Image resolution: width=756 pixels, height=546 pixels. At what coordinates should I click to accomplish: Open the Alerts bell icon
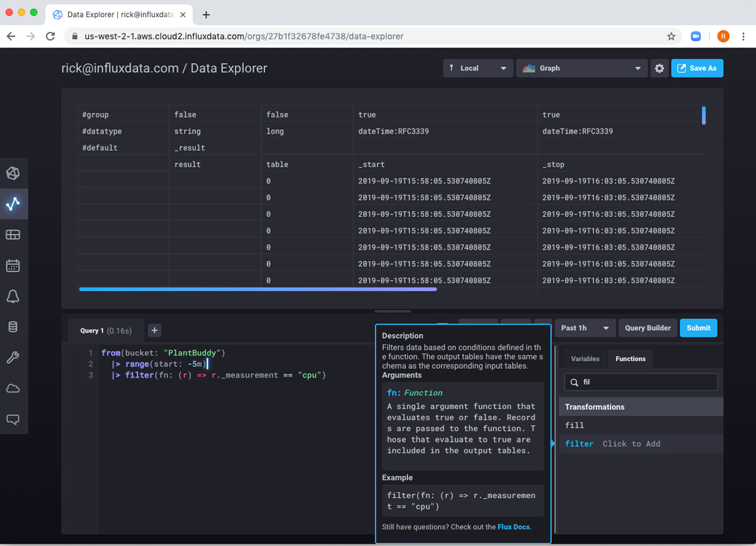pos(13,296)
